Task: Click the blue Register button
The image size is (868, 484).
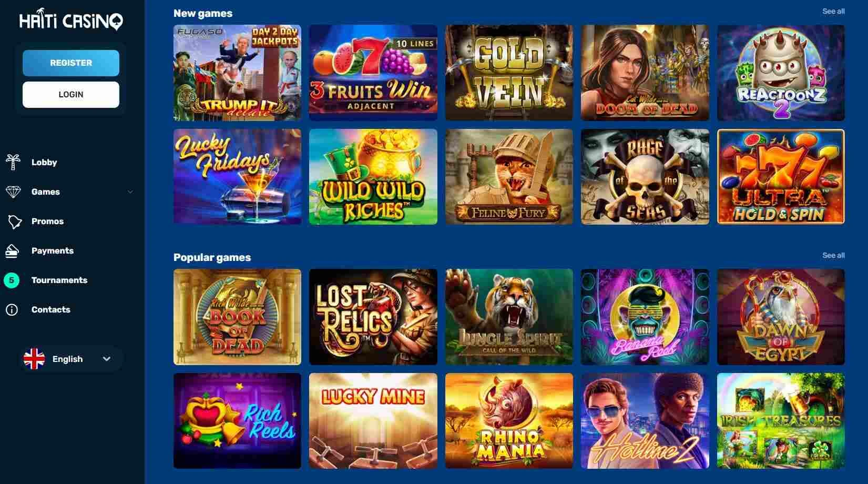Action: click(x=71, y=63)
